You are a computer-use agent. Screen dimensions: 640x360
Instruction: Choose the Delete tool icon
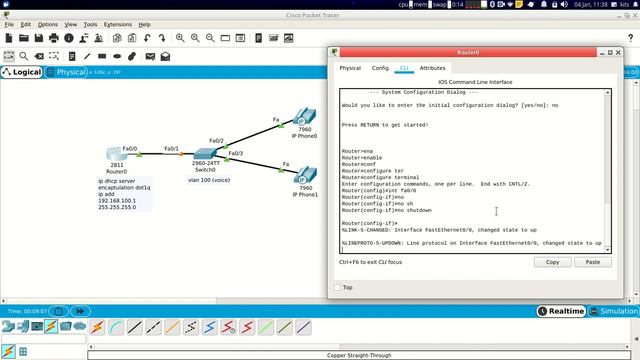(39, 56)
